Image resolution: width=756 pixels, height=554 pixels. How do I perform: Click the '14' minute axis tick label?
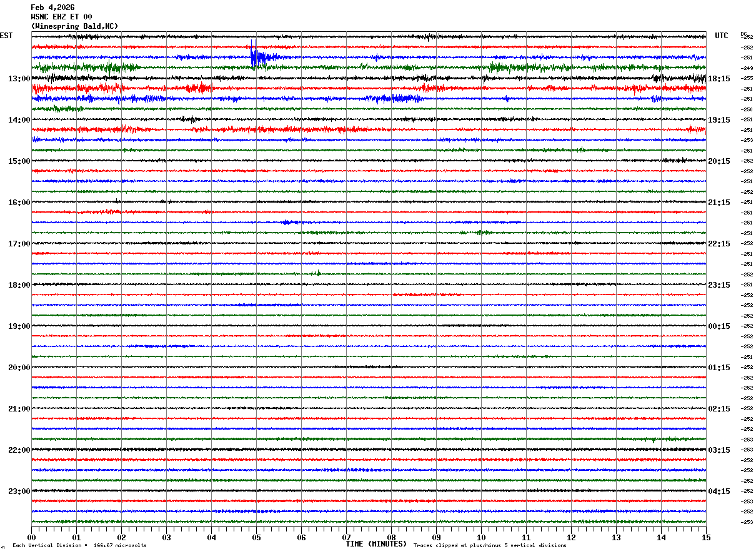tap(662, 537)
